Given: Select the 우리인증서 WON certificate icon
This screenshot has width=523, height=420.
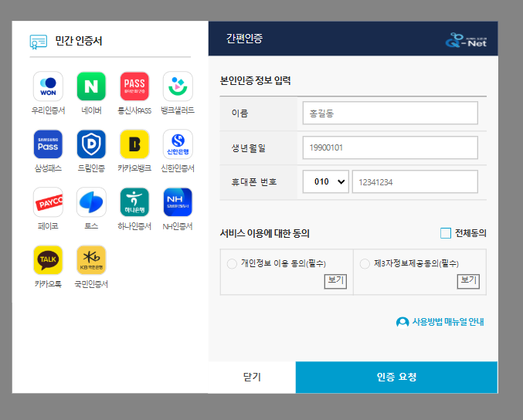Looking at the screenshot, I should (x=48, y=86).
